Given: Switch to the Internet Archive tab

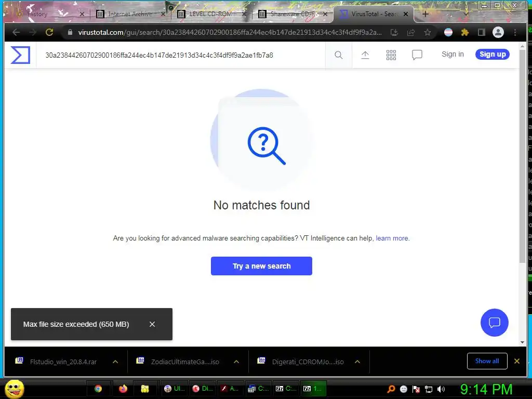Looking at the screenshot, I should pyautogui.click(x=129, y=14).
